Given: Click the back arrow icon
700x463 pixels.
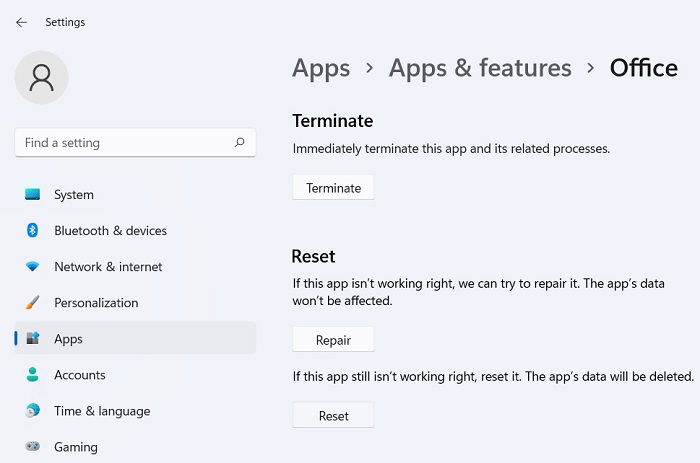Looking at the screenshot, I should (21, 22).
